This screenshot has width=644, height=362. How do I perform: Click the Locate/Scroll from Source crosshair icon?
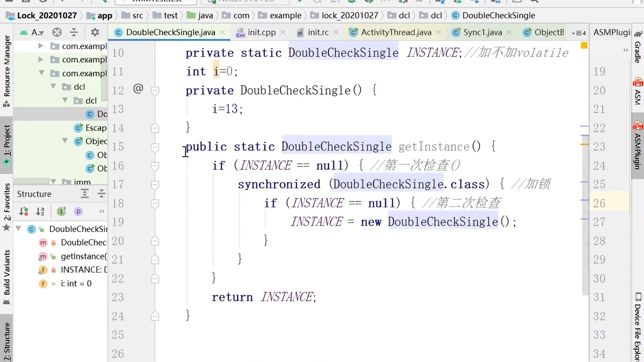click(x=57, y=32)
